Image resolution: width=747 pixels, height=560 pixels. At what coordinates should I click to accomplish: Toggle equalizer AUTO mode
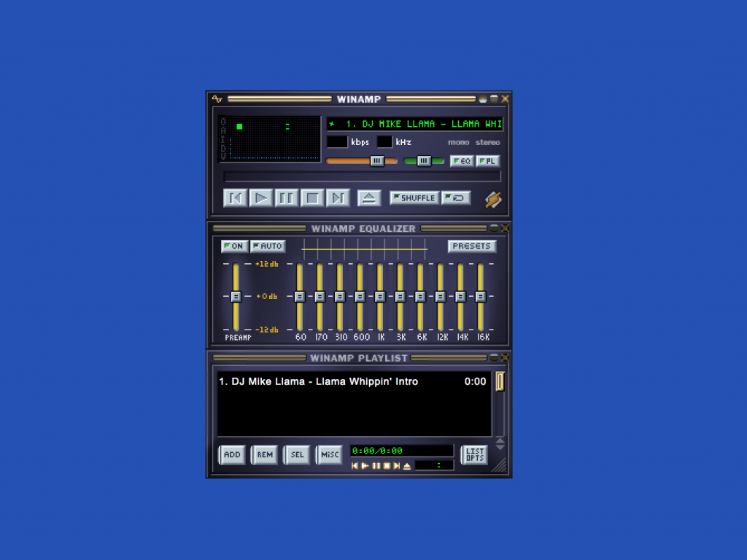click(268, 246)
